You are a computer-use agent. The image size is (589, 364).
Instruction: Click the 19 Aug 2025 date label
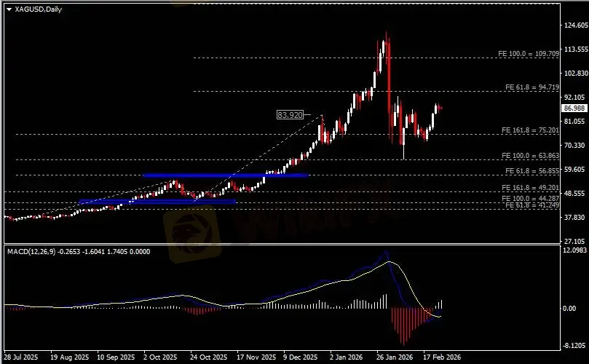click(69, 357)
